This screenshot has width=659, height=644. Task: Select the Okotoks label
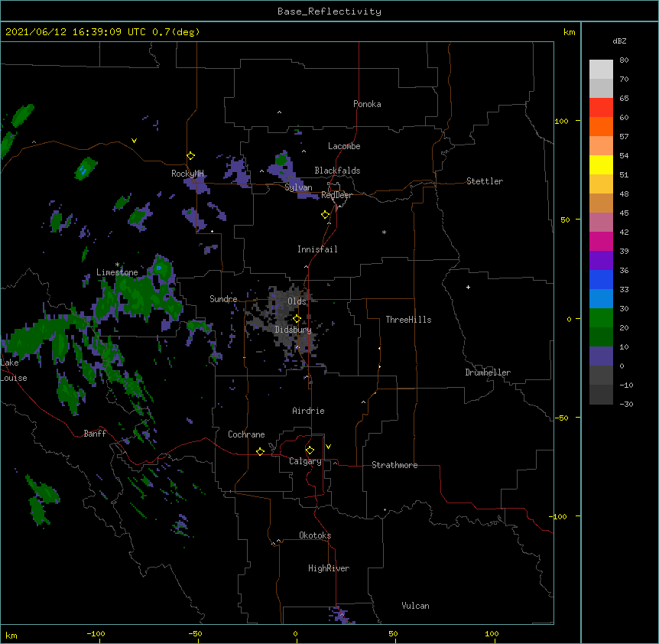(x=315, y=535)
